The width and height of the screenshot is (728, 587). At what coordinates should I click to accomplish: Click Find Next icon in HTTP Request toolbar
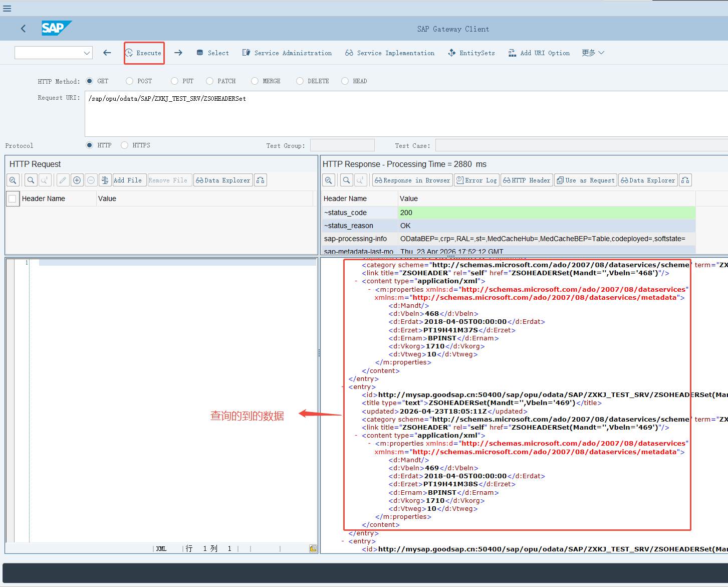point(44,180)
